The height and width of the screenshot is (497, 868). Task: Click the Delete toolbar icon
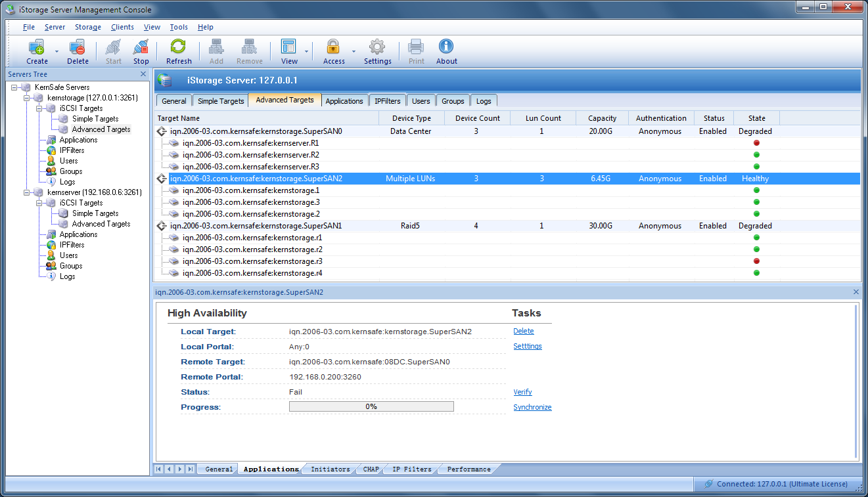click(78, 47)
